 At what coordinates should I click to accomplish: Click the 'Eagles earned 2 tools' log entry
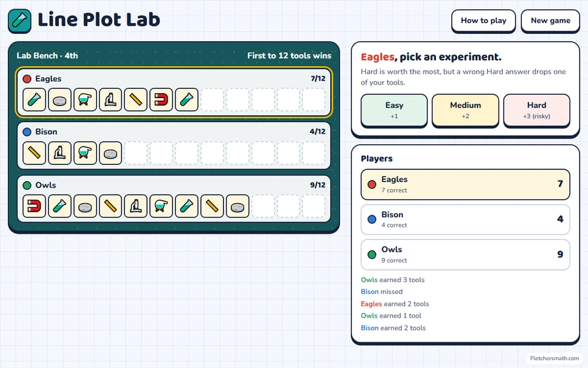click(395, 304)
